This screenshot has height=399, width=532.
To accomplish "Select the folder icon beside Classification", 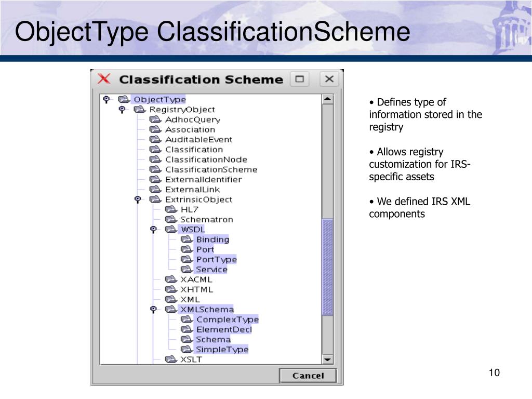I will click(155, 149).
